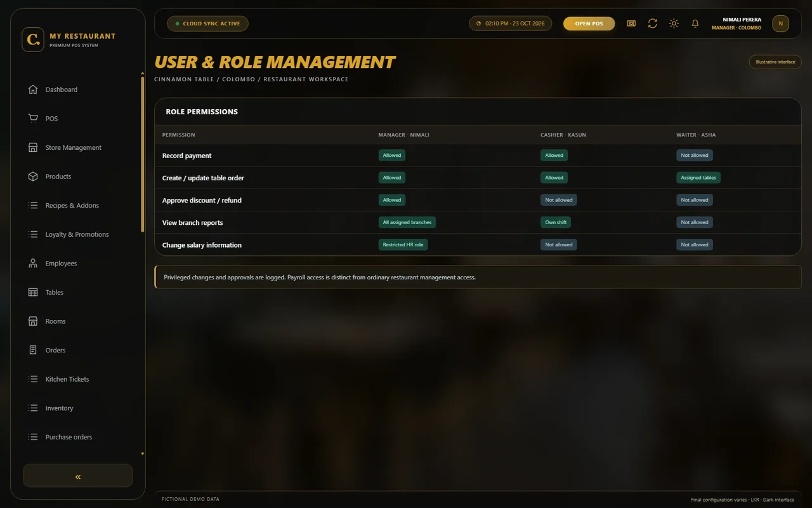
Task: Click the refresh sync arrows icon
Action: [x=652, y=23]
